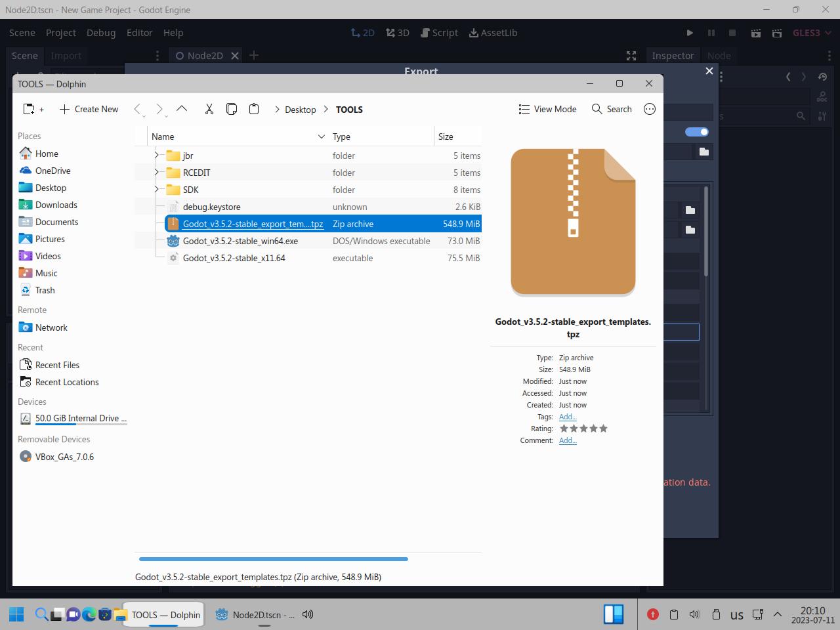Expand the RCEDIT folder tree
The image size is (840, 630).
pos(157,173)
